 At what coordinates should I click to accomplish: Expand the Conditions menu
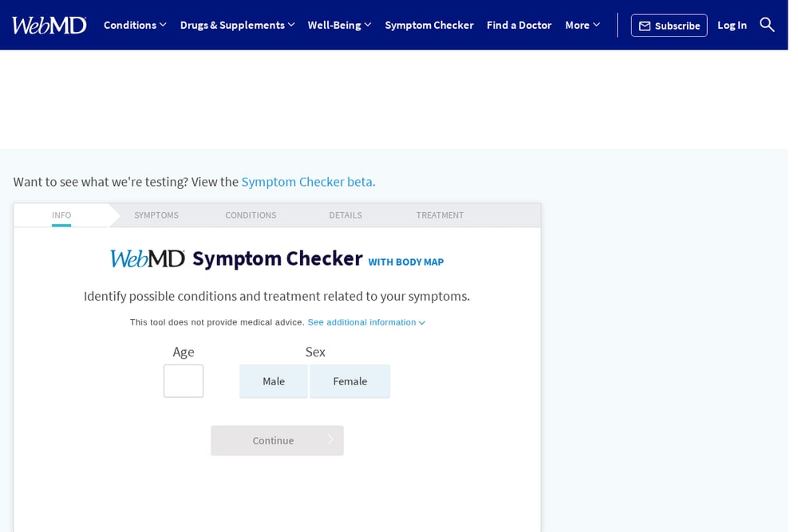pos(135,25)
